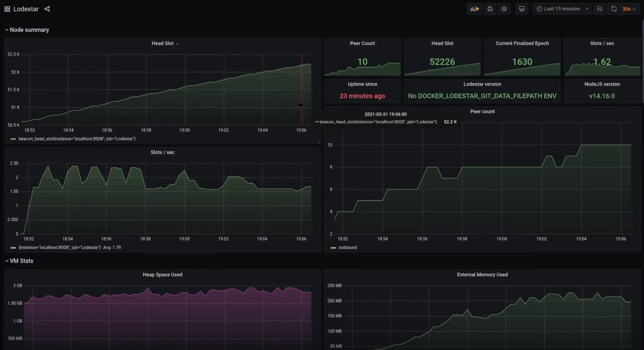The height and width of the screenshot is (350, 644).
Task: Open the Slots / sec stat panel title
Action: (602, 43)
